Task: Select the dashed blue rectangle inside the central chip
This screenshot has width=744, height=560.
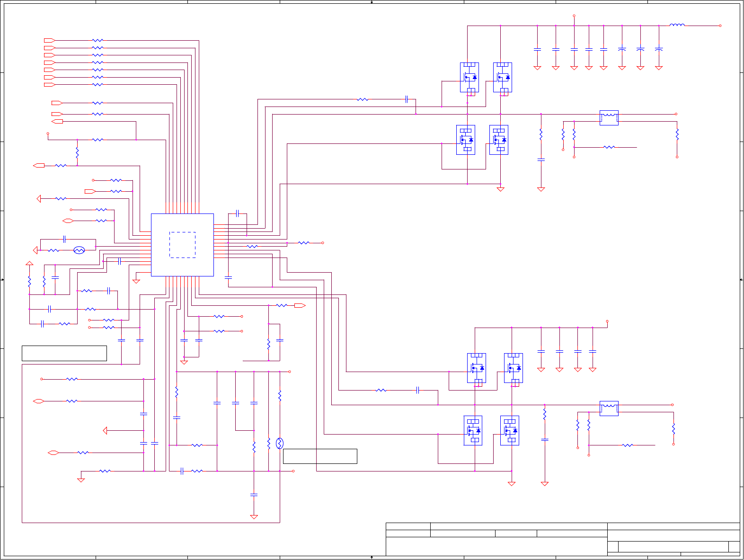Action: pyautogui.click(x=182, y=245)
